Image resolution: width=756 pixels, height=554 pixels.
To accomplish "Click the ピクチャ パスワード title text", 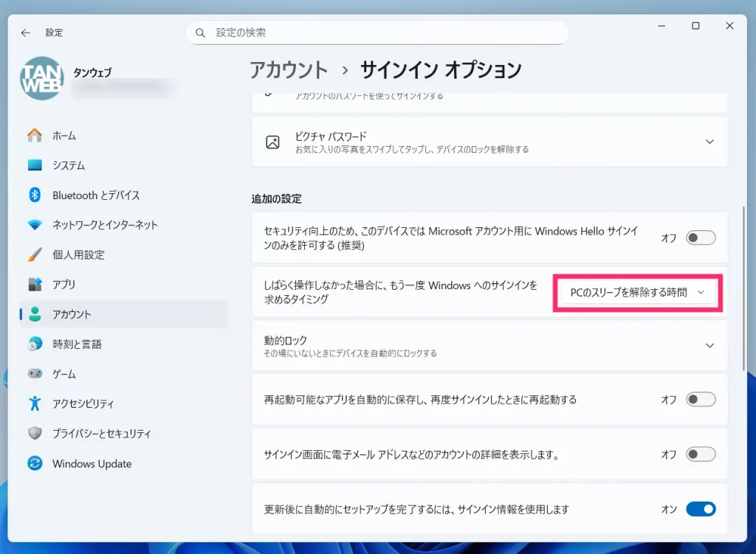I will [331, 136].
